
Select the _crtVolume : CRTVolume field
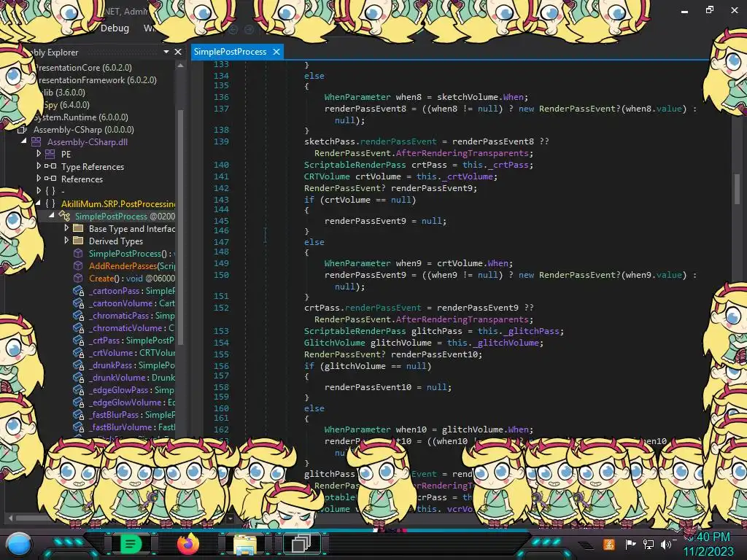click(x=131, y=353)
